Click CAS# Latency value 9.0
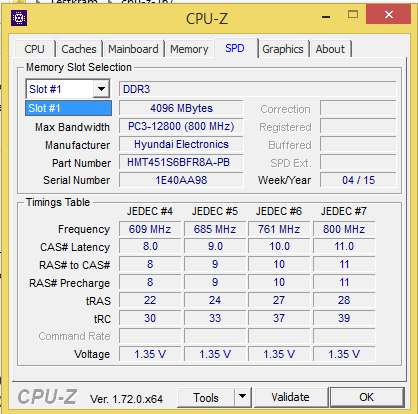Image resolution: width=418 pixels, height=414 pixels. coord(215,246)
